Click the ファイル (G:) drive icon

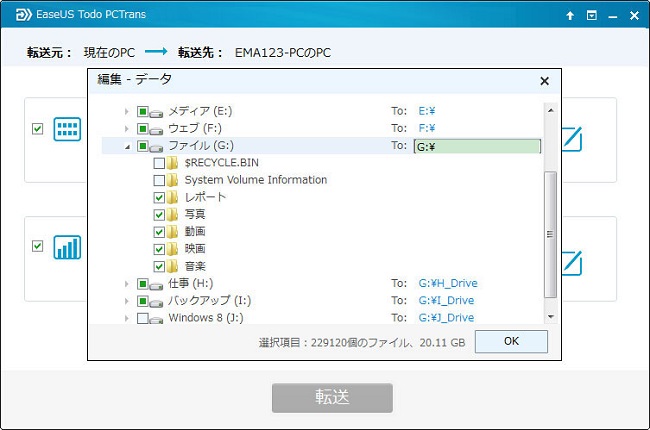click(156, 148)
